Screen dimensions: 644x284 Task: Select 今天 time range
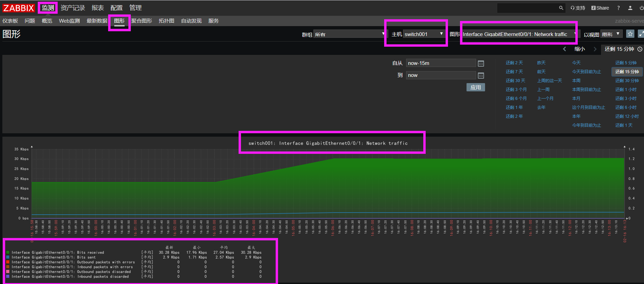[576, 63]
